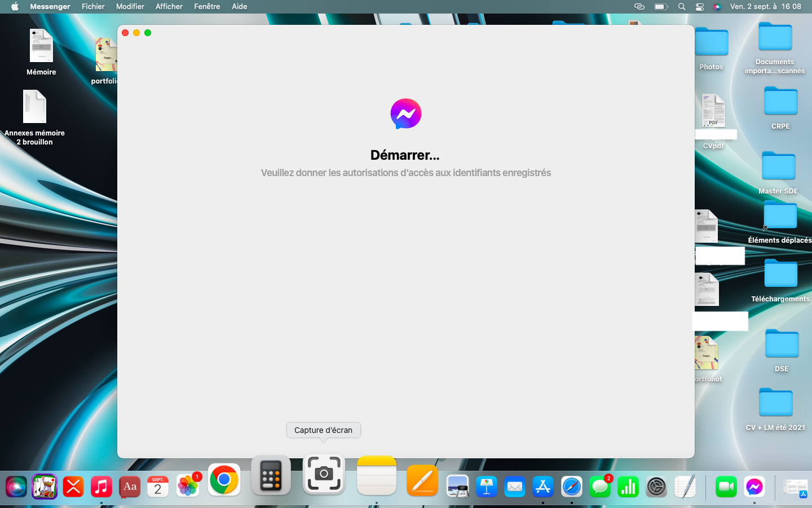
Task: Click the date and time in menu bar
Action: tap(765, 7)
